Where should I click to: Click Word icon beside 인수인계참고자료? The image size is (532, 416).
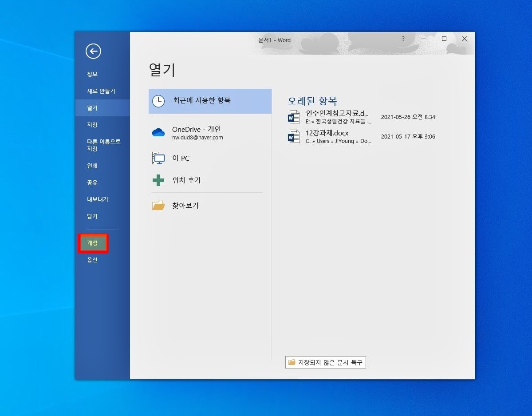point(294,117)
